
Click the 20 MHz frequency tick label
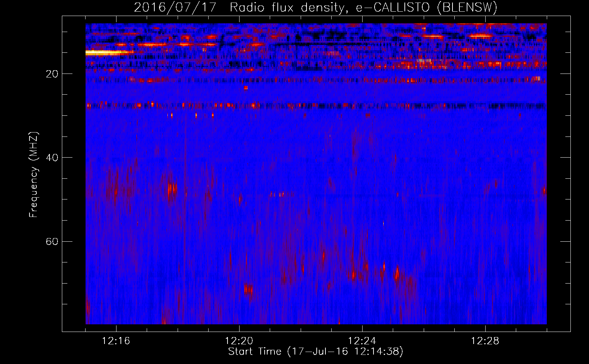[52, 74]
